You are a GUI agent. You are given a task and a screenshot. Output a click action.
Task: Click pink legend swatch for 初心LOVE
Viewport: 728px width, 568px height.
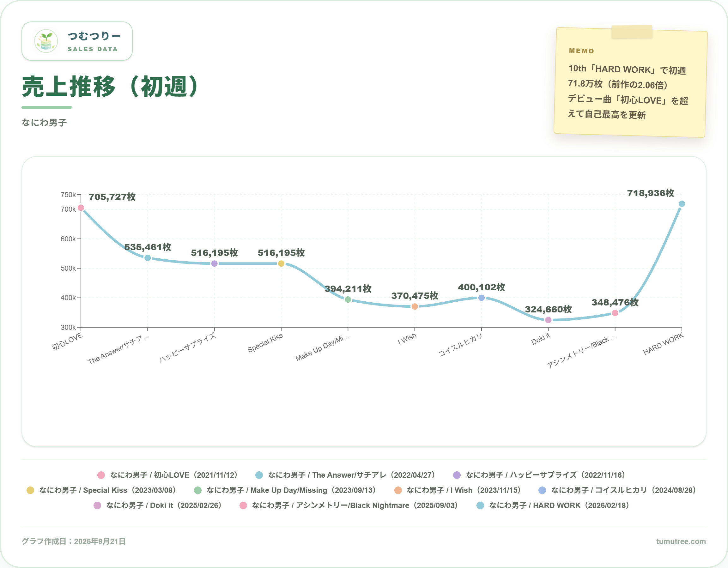click(x=101, y=475)
